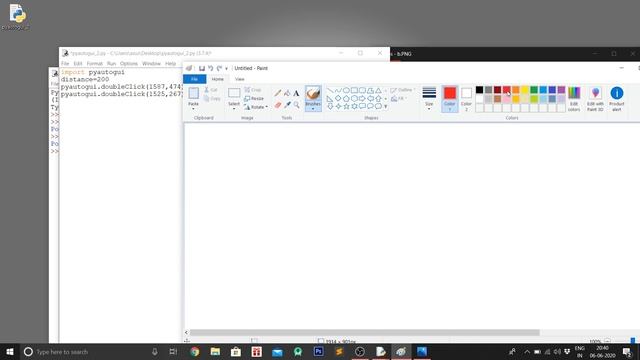Open Customize Quick Access Toolbar arrow
This screenshot has width=640, height=360.
click(x=227, y=69)
